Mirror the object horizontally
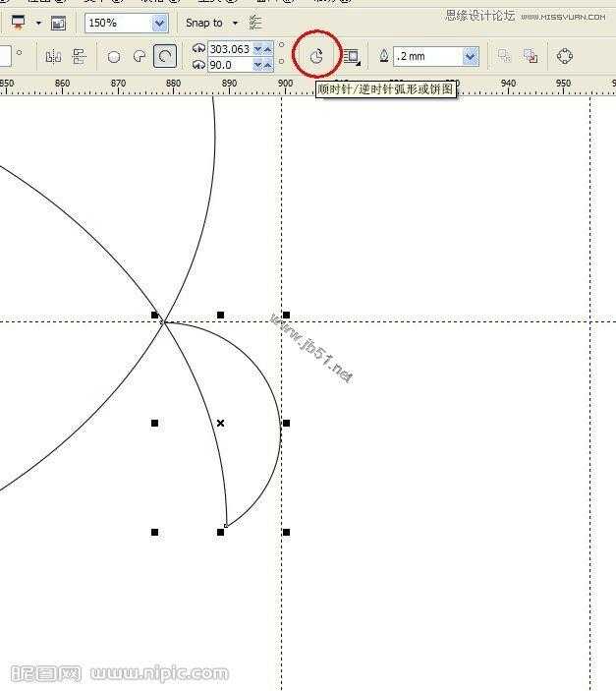 (53, 56)
